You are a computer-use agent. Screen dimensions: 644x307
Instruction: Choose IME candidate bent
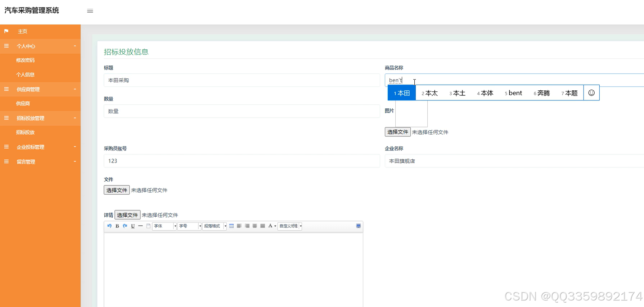(513, 93)
